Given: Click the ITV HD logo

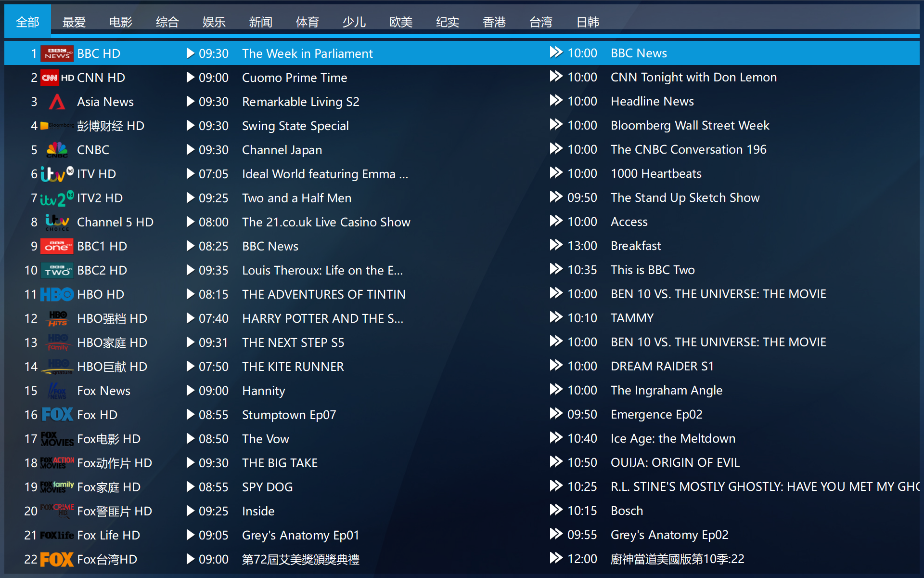Looking at the screenshot, I should pyautogui.click(x=57, y=174).
